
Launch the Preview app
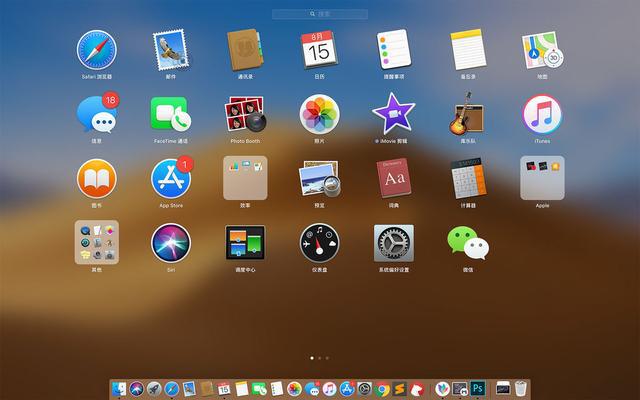click(320, 178)
